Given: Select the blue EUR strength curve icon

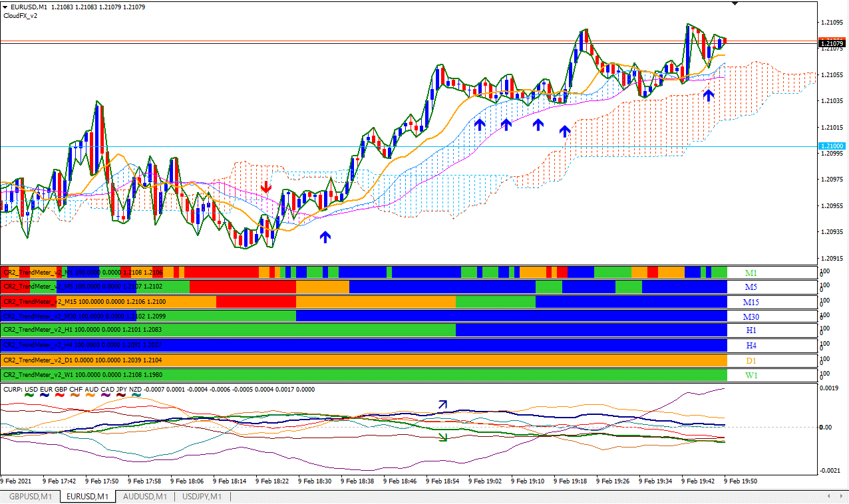Looking at the screenshot, I should pyautogui.click(x=45, y=395).
